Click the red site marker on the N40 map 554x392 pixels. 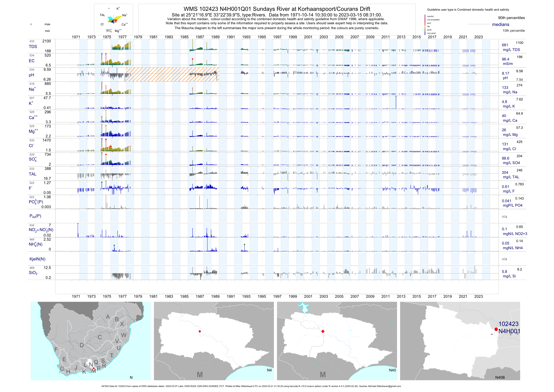click(323, 331)
